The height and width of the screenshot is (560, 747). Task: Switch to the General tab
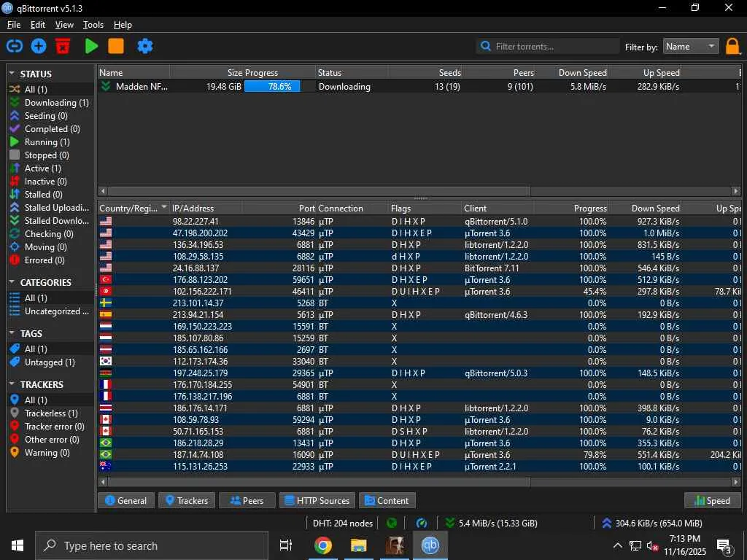pyautogui.click(x=125, y=500)
